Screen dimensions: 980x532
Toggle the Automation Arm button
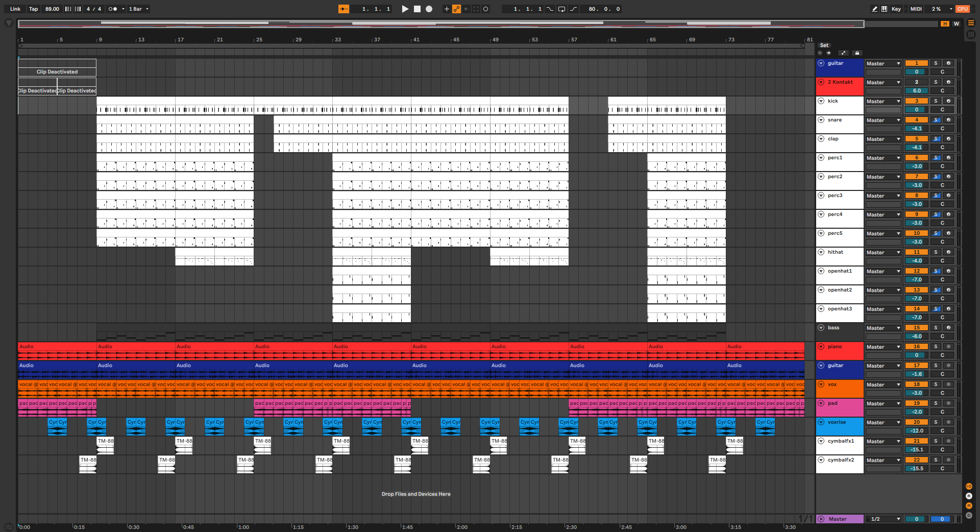456,9
